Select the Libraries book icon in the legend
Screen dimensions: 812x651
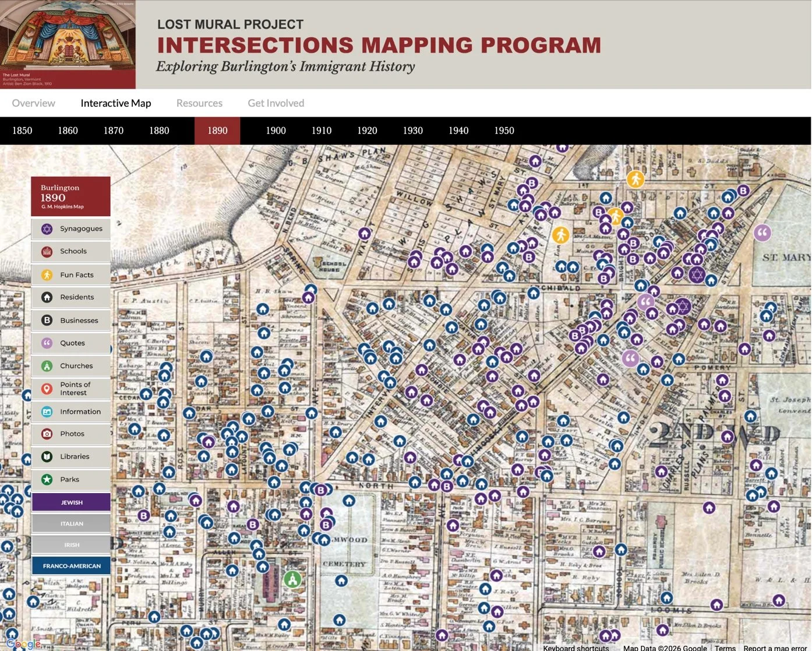pos(47,457)
